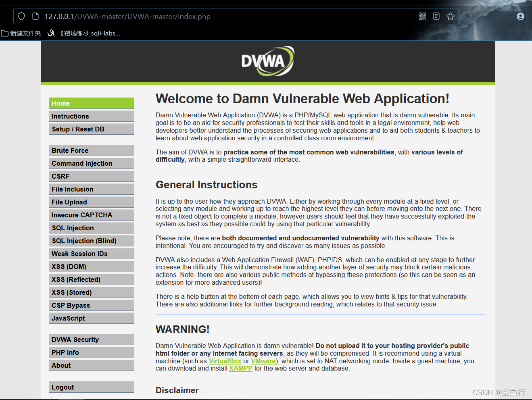This screenshot has height=400, width=532.
Task: Click the Logout button
Action: click(x=92, y=387)
